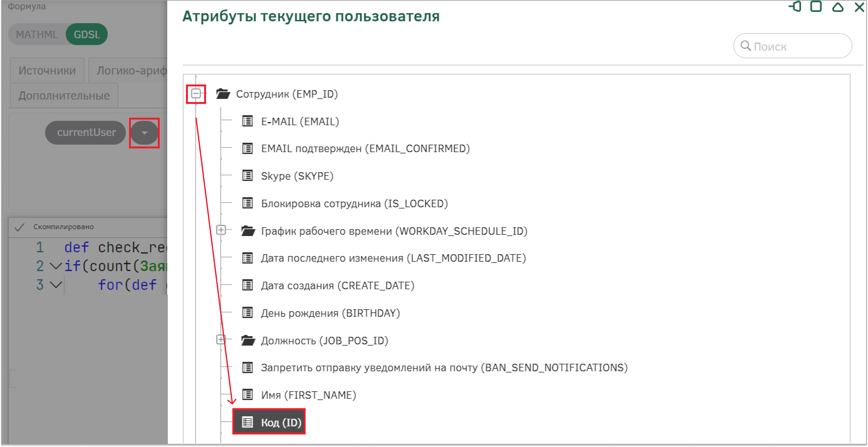Focus the Поиск search field

pyautogui.click(x=793, y=46)
